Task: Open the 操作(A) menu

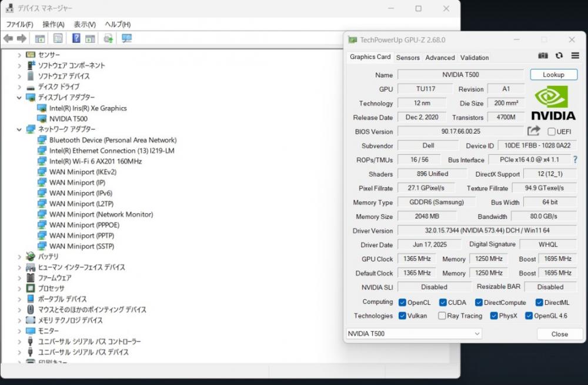Action: [x=54, y=24]
